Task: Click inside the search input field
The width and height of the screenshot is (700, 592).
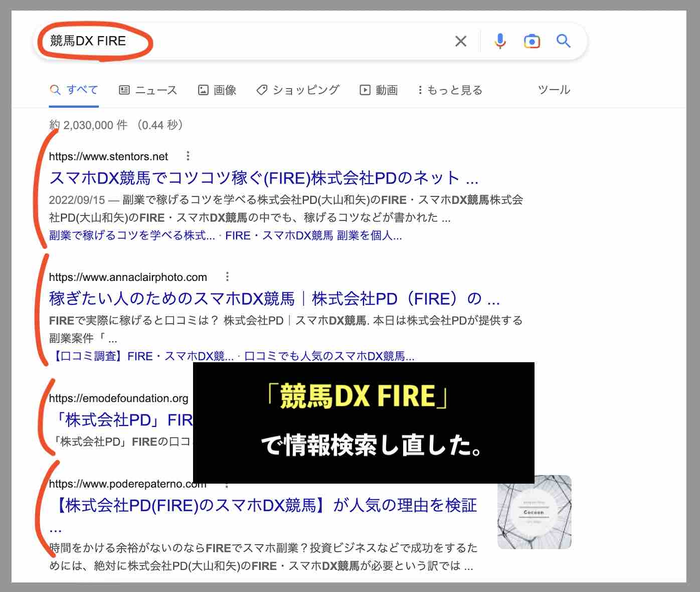Action: pos(201,41)
